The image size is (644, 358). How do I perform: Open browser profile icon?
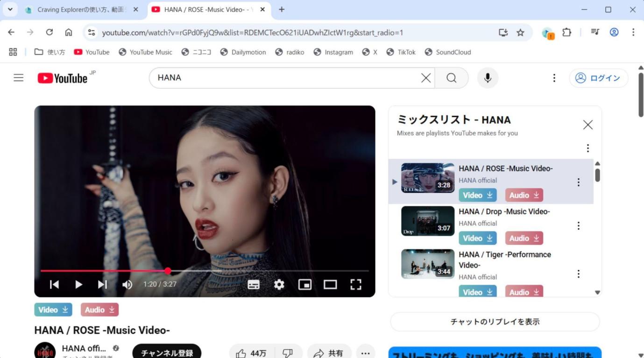click(614, 32)
